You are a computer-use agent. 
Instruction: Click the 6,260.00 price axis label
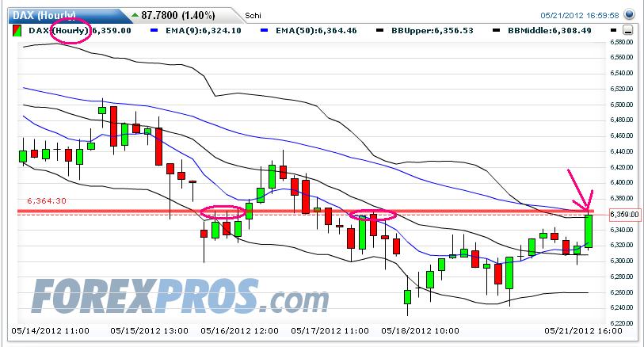(x=621, y=292)
